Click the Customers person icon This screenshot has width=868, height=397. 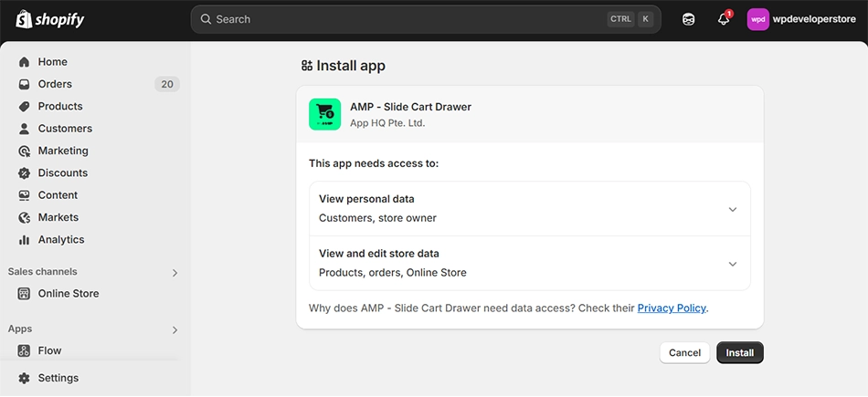pos(24,129)
